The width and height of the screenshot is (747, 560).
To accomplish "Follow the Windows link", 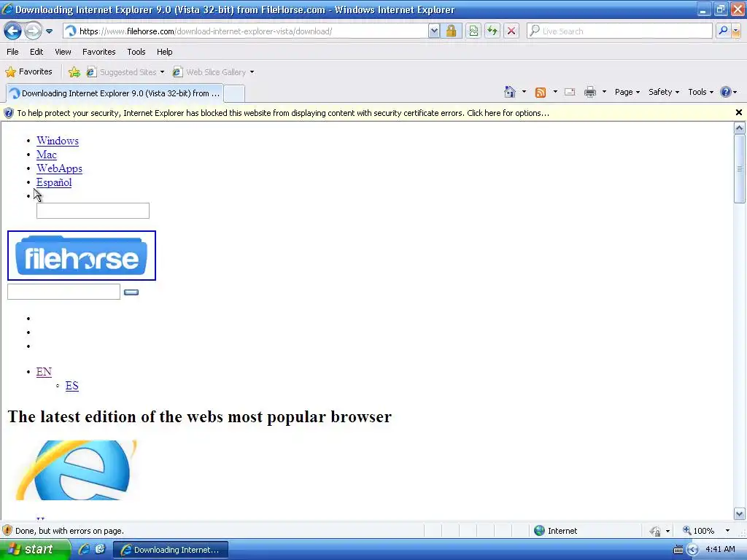I will tap(58, 141).
